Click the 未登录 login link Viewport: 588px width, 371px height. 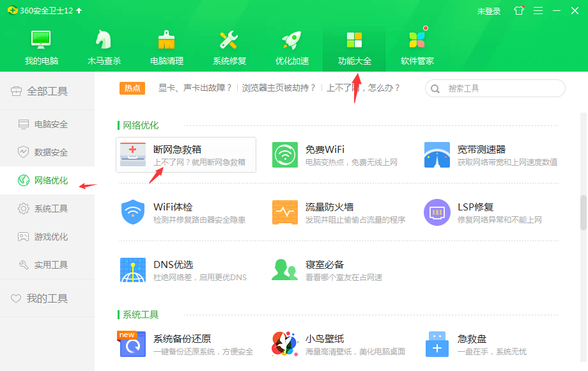click(x=489, y=10)
